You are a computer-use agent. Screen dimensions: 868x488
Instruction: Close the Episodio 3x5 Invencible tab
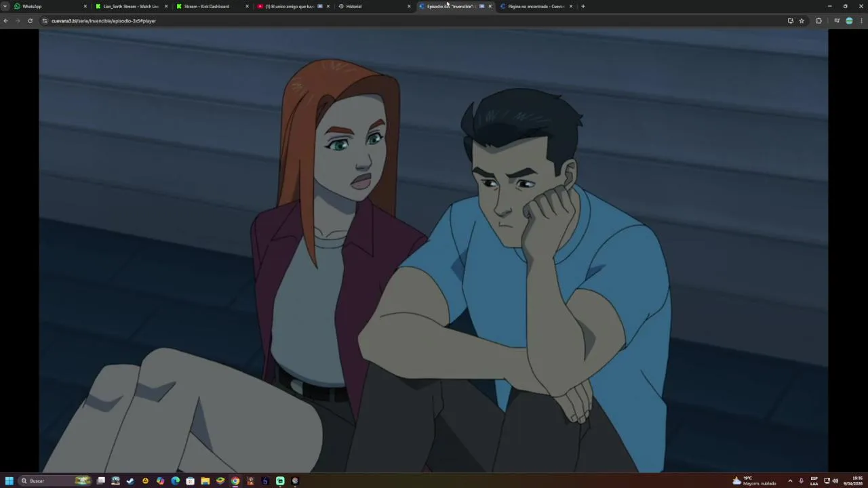point(490,6)
